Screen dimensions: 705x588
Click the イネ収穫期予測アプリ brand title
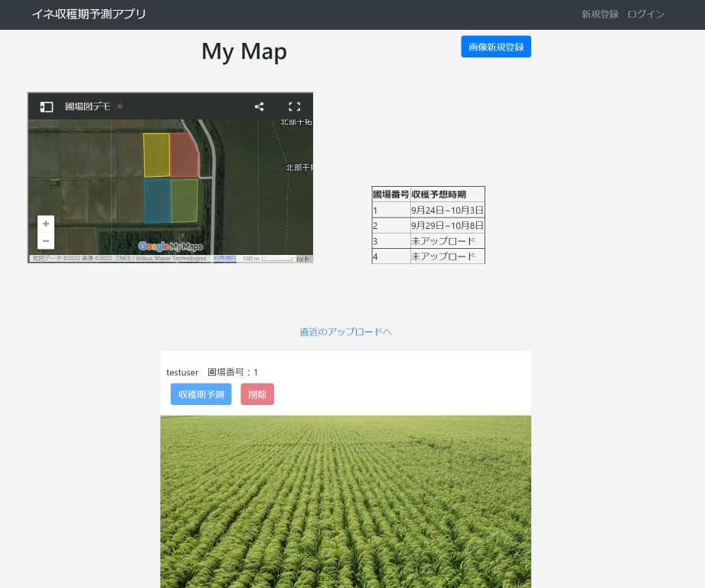[x=89, y=15]
